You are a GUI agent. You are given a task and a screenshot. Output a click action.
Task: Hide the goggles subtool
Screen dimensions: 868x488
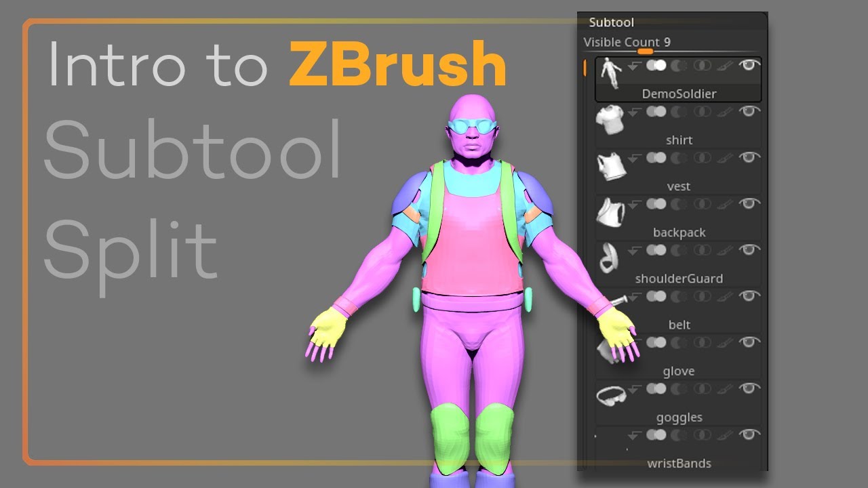pos(749,388)
